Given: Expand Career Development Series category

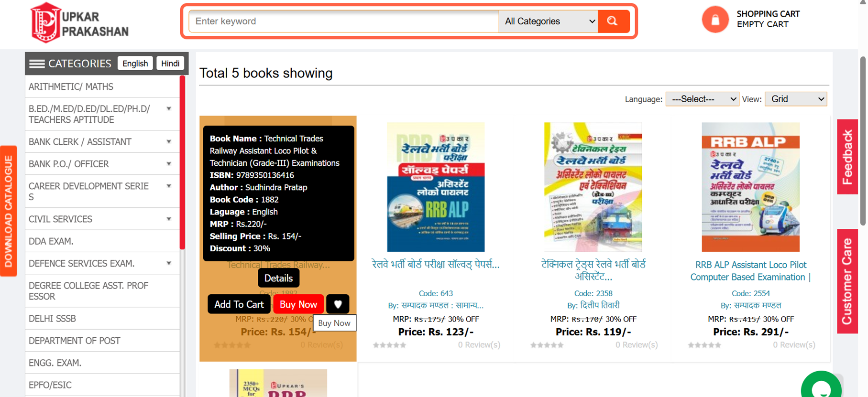Looking at the screenshot, I should (169, 186).
